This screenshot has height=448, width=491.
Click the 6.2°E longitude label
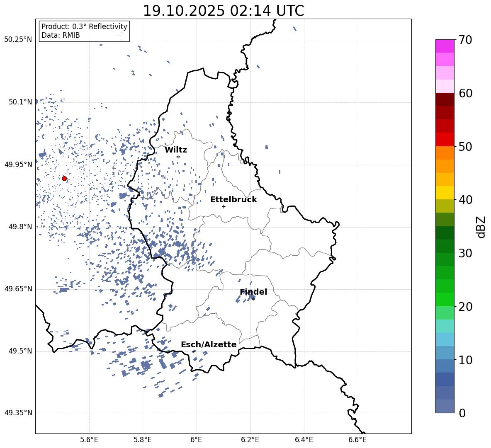(250, 440)
